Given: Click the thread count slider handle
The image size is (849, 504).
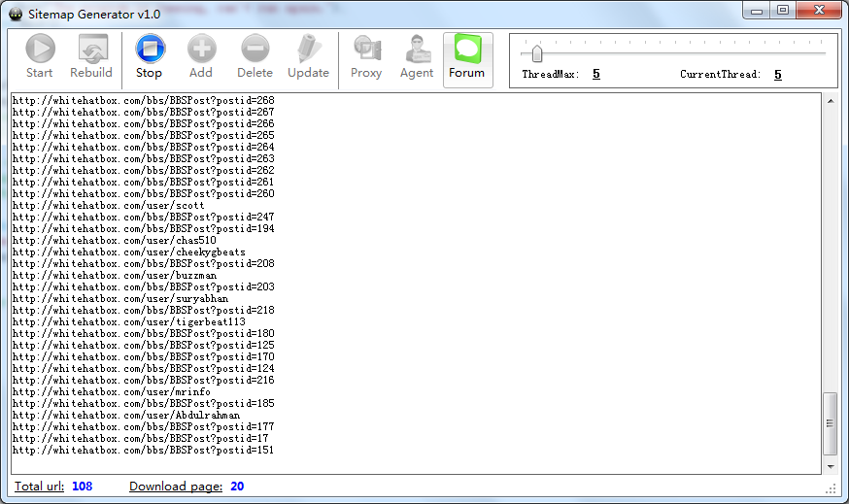Looking at the screenshot, I should coord(536,53).
